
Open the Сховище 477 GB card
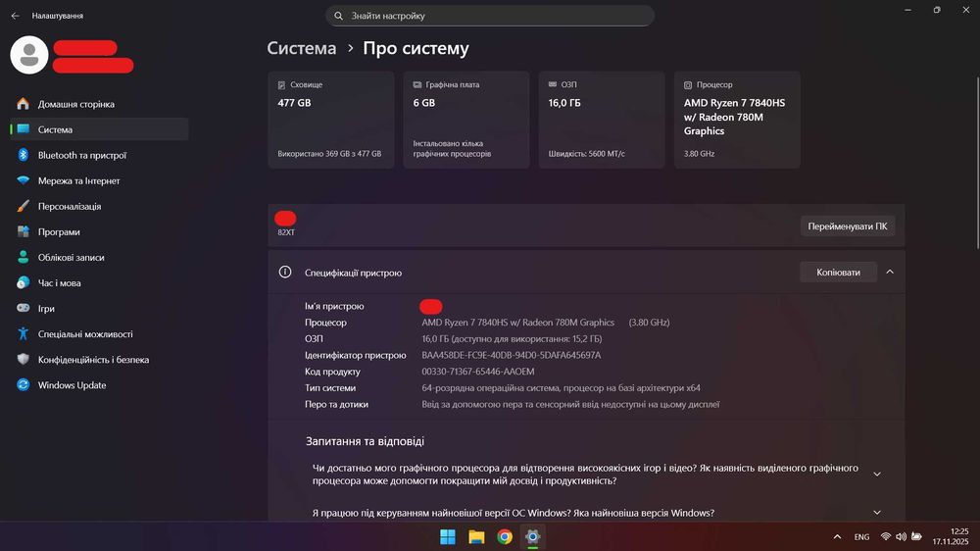pyautogui.click(x=331, y=120)
